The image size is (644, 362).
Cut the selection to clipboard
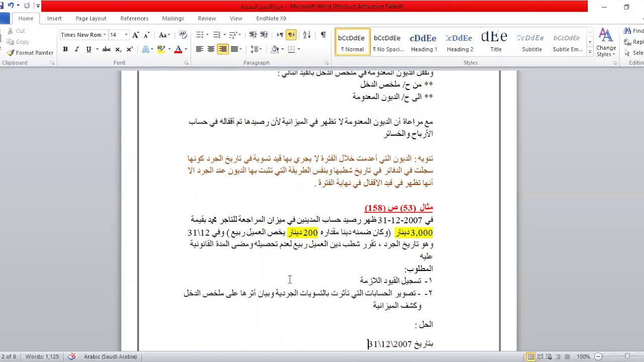pyautogui.click(x=16, y=31)
